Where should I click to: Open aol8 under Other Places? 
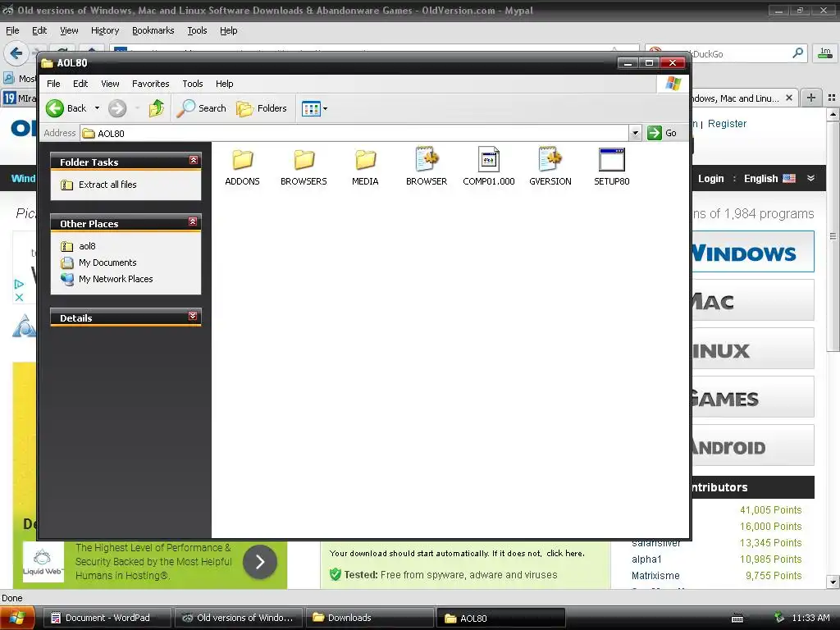[87, 246]
